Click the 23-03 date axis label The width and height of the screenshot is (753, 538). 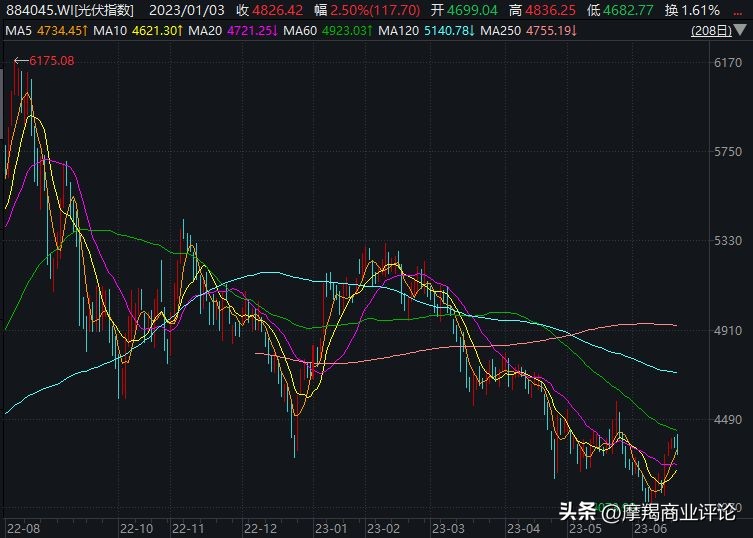(448, 529)
